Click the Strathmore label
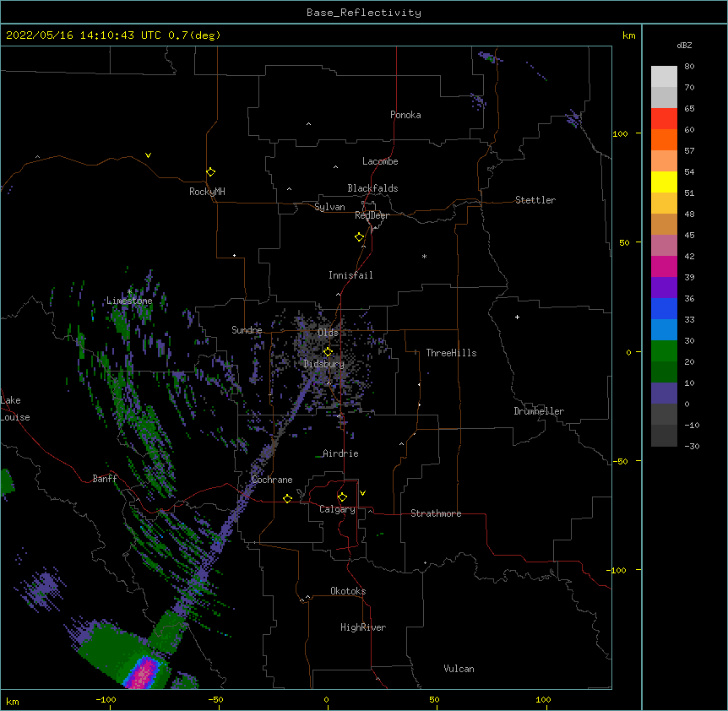This screenshot has height=711, width=728. pos(436,513)
